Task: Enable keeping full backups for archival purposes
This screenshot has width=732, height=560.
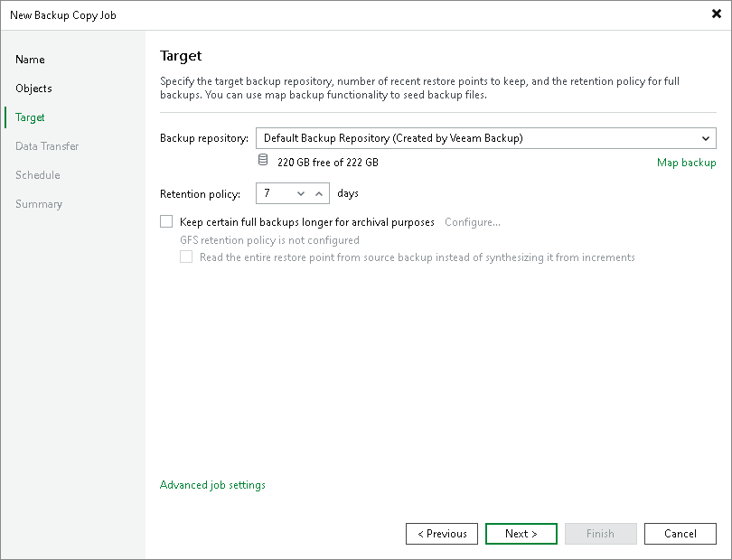Action: point(166,221)
